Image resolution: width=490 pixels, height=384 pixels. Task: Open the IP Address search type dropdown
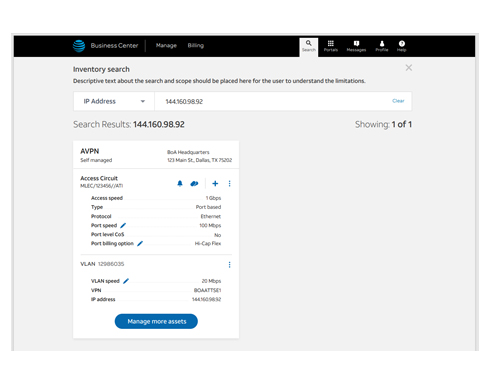(x=114, y=101)
